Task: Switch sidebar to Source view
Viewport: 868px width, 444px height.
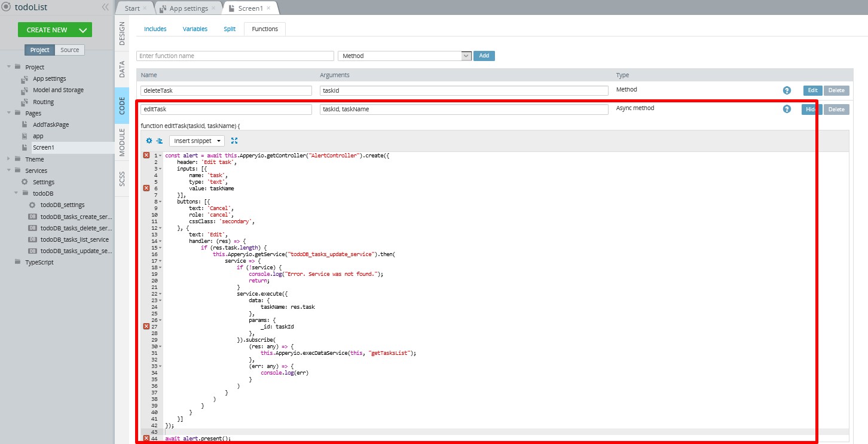Action: (69, 50)
